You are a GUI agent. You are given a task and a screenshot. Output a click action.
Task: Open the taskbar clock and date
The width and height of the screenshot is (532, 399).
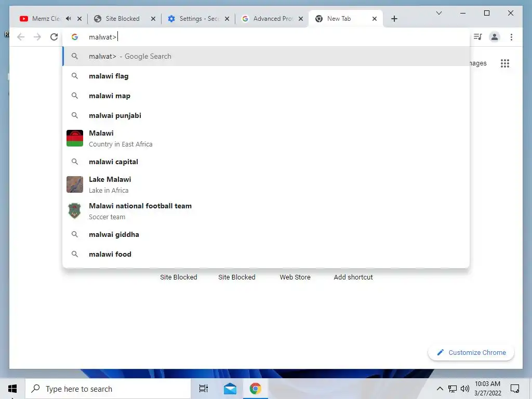(487, 389)
